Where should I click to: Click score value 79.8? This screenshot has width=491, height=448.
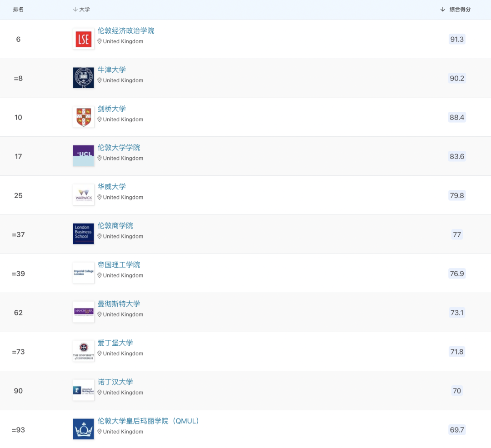tap(457, 195)
